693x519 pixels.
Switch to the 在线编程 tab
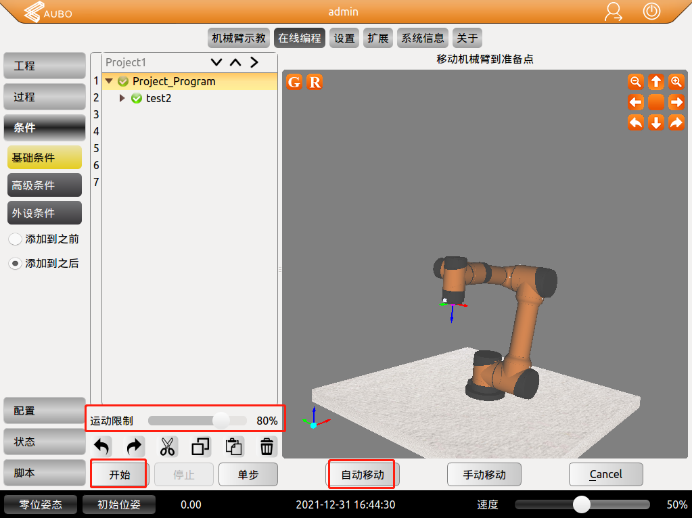tap(300, 38)
